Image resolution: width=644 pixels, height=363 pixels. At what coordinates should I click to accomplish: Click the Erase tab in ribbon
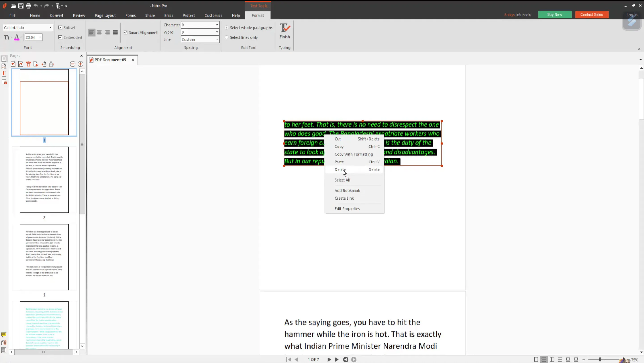pos(169,15)
